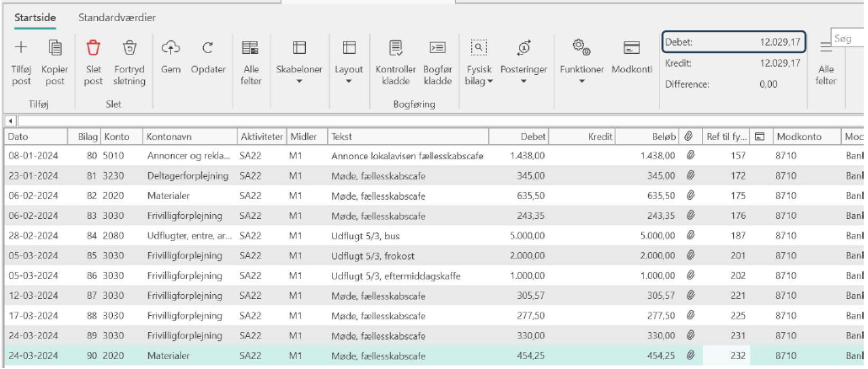Click paperclip icon in bilag 85 row
This screenshot has height=369, width=868.
[x=690, y=255]
